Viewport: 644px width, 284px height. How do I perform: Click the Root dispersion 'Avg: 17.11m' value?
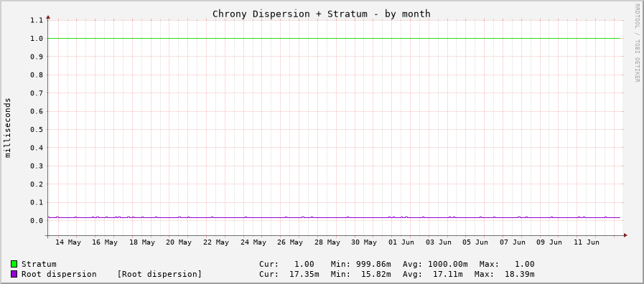click(x=433, y=274)
